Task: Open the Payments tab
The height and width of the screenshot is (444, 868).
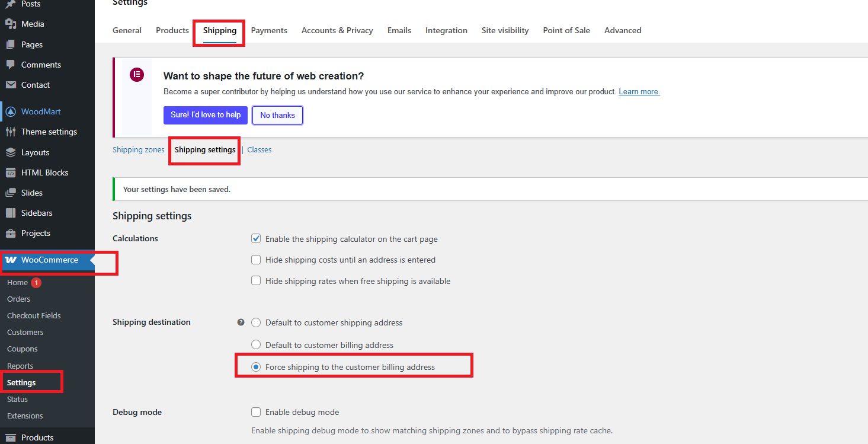Action: [x=269, y=30]
